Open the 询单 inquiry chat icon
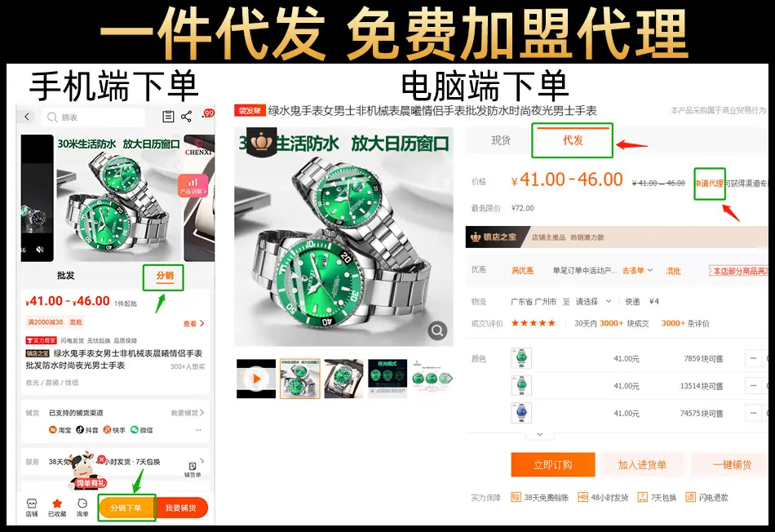The height and width of the screenshot is (532, 775). 82,508
